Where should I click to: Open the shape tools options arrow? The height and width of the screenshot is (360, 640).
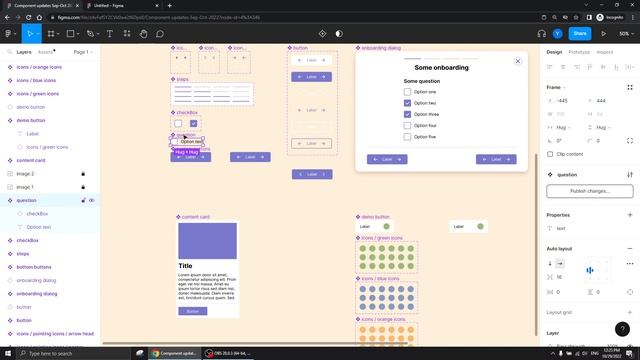pyautogui.click(x=78, y=34)
